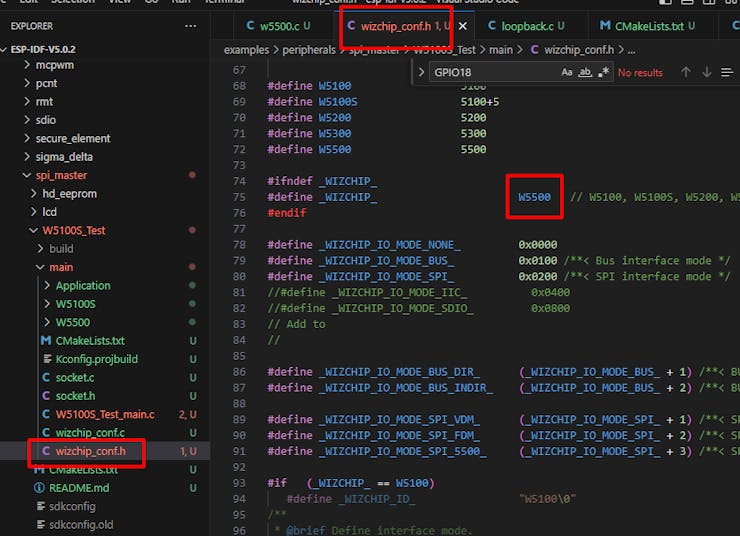Open Explorer more actions ellipsis
This screenshot has width=740, height=536.
tap(191, 26)
